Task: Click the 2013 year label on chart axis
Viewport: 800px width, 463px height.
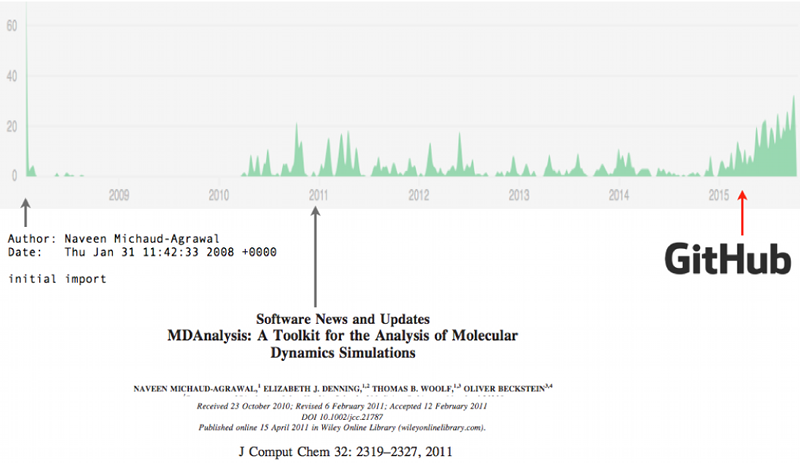Action: coord(519,195)
